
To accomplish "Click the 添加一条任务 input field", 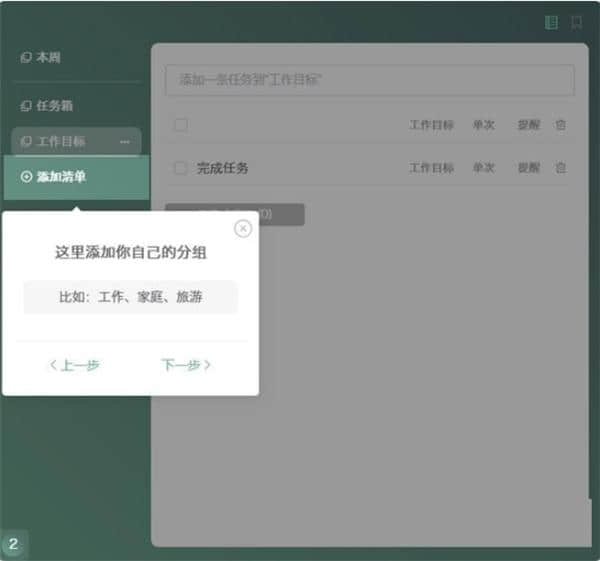I will tap(369, 80).
